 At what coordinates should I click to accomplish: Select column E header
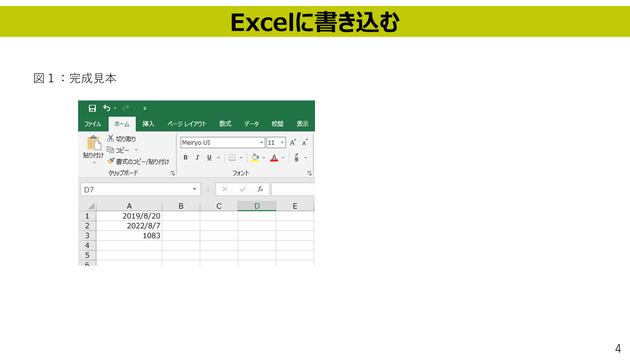pos(295,206)
